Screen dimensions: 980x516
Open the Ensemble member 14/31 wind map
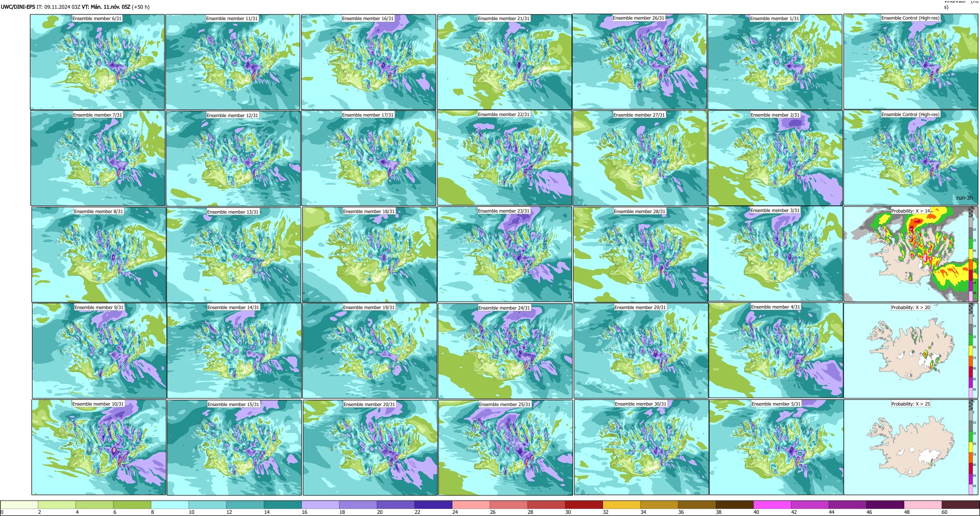click(x=234, y=351)
